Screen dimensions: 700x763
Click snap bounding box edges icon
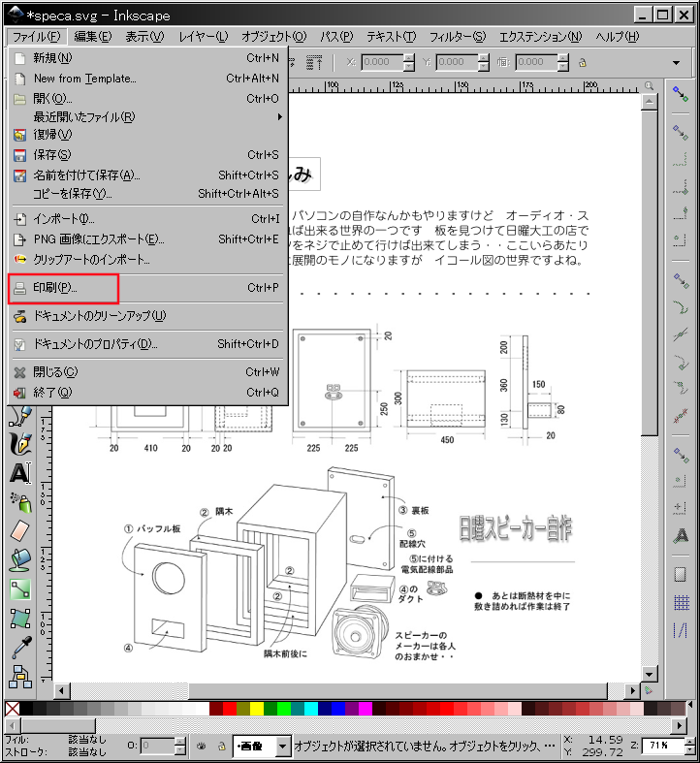pos(681,160)
